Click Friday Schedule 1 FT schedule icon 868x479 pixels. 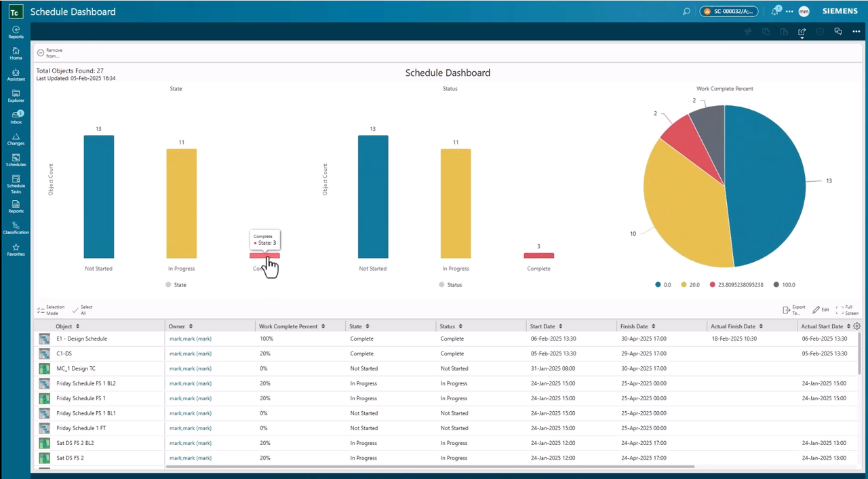pyautogui.click(x=44, y=428)
